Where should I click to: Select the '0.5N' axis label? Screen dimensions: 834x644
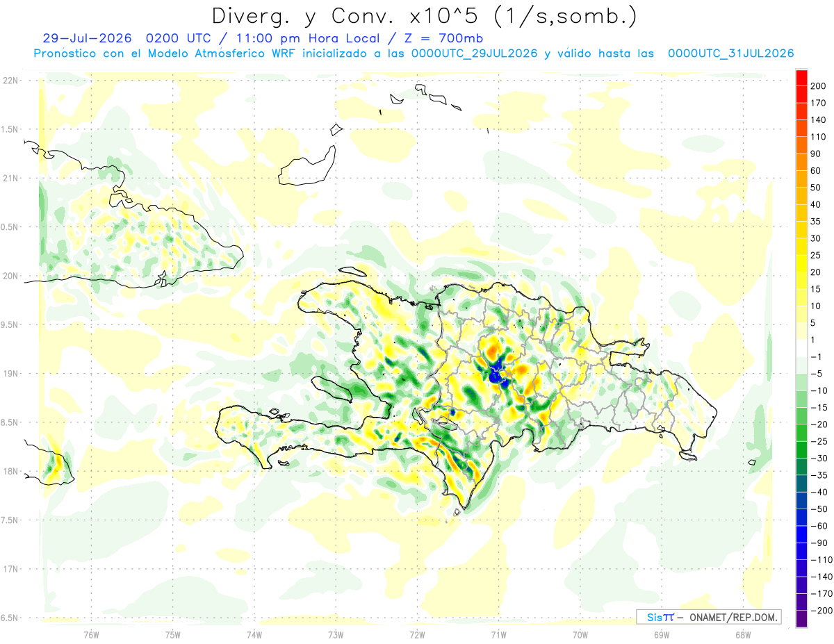10,227
